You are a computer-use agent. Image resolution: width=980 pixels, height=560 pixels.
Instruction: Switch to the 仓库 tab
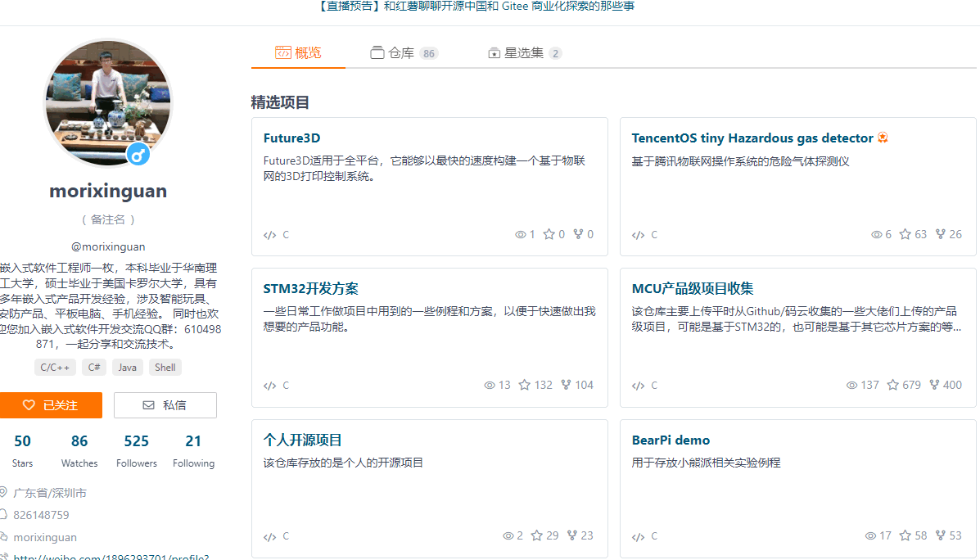400,53
